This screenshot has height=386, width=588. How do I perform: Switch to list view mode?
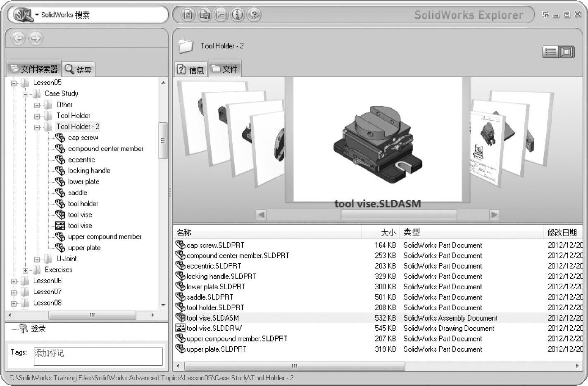(x=550, y=52)
